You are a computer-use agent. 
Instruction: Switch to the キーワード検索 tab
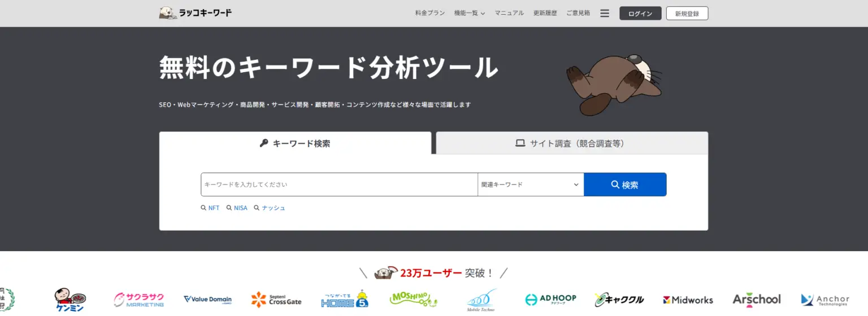295,143
